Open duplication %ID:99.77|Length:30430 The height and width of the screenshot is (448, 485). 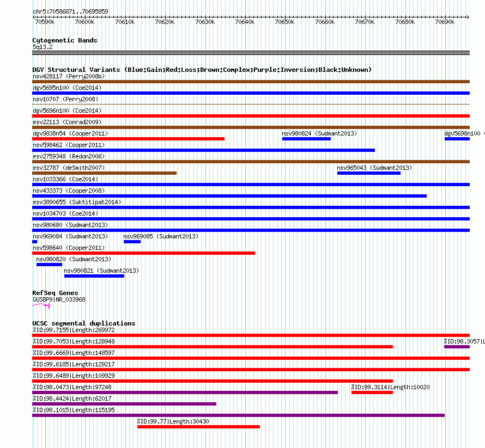click(198, 427)
